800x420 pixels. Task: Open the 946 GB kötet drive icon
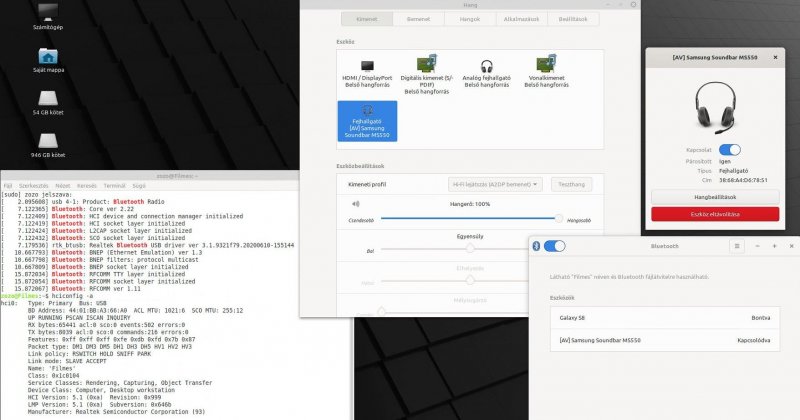point(48,145)
